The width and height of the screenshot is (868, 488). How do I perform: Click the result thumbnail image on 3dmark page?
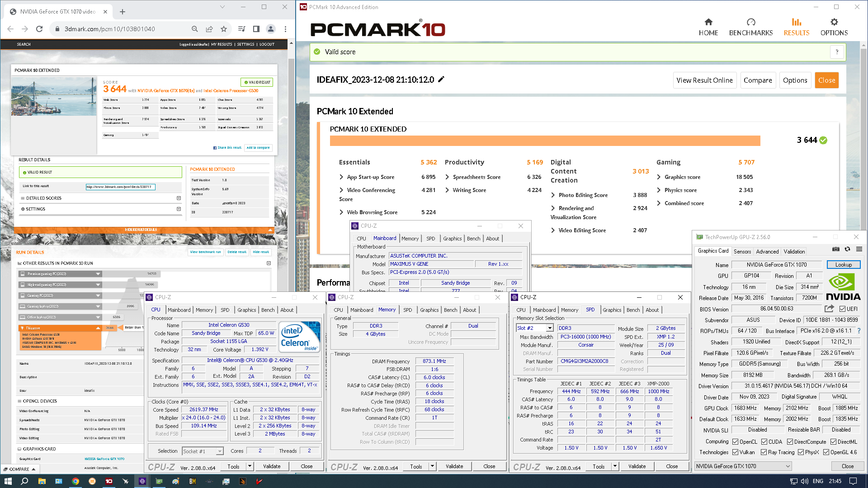click(x=54, y=96)
